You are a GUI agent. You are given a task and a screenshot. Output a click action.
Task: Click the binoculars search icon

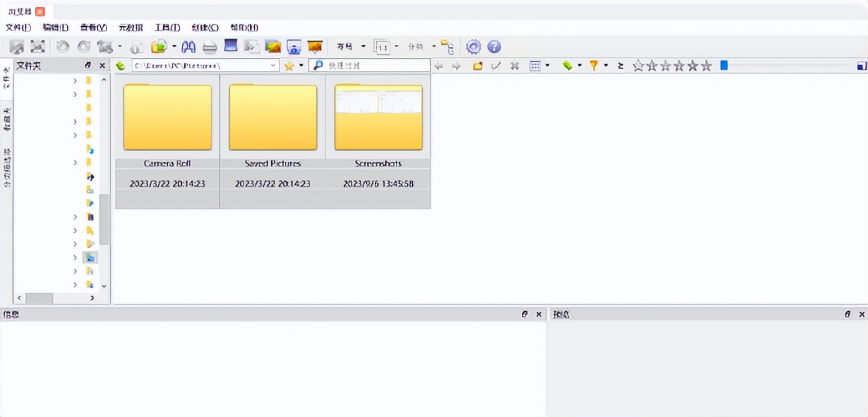[189, 47]
